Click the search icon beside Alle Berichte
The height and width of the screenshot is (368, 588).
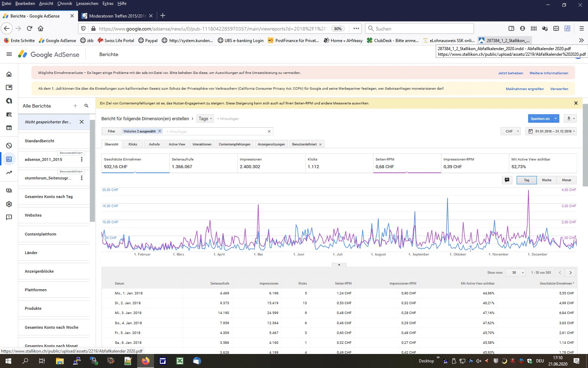86,106
